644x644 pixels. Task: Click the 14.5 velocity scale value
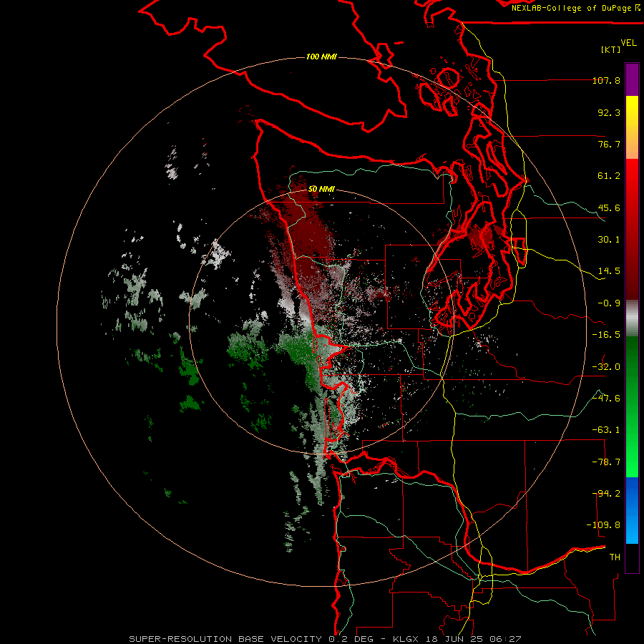[609, 271]
